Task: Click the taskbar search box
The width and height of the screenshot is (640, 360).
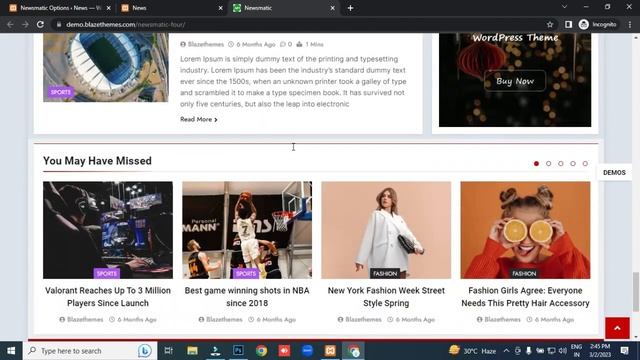Action: (90, 351)
